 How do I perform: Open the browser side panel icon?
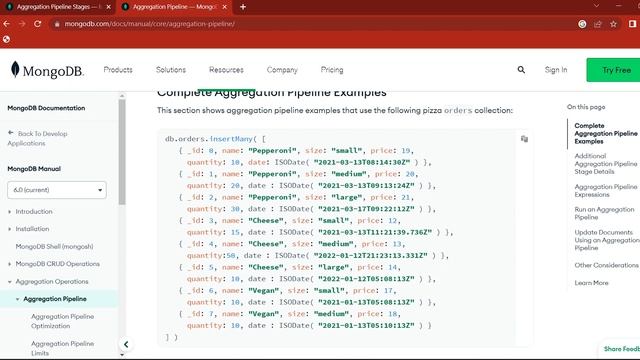click(x=632, y=24)
